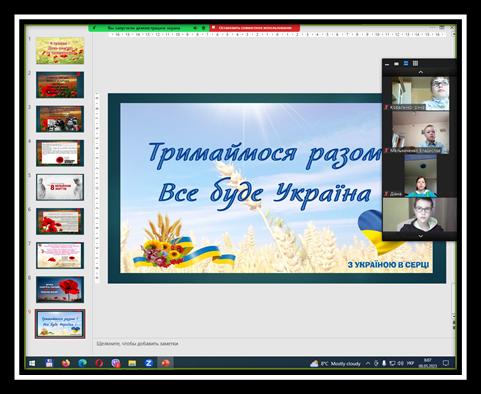Minimize Zoom video panel to hidden
Image resolution: width=481 pixels, height=394 pixels.
tap(387, 64)
